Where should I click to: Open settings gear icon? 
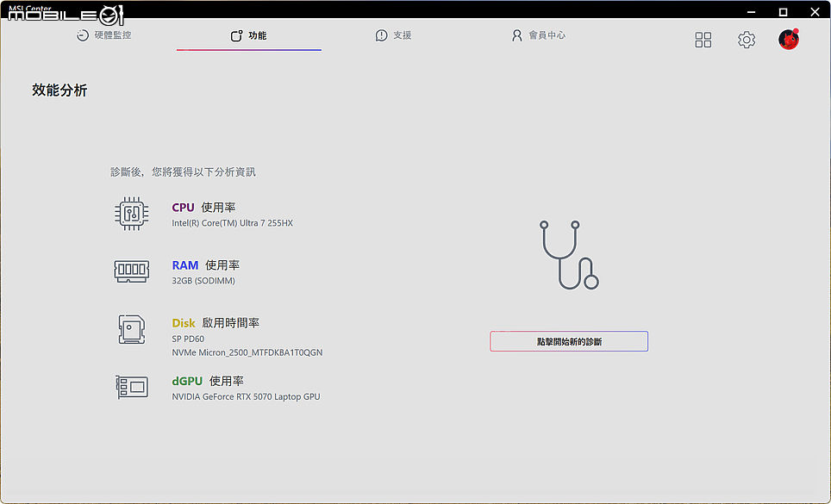tap(747, 40)
